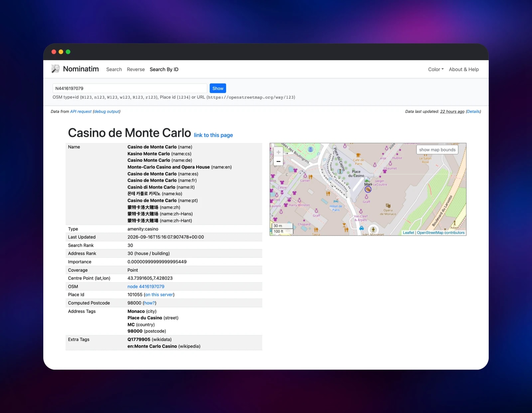This screenshot has width=532, height=413.
Task: Click the 'on this server' place link
Action: 159,295
